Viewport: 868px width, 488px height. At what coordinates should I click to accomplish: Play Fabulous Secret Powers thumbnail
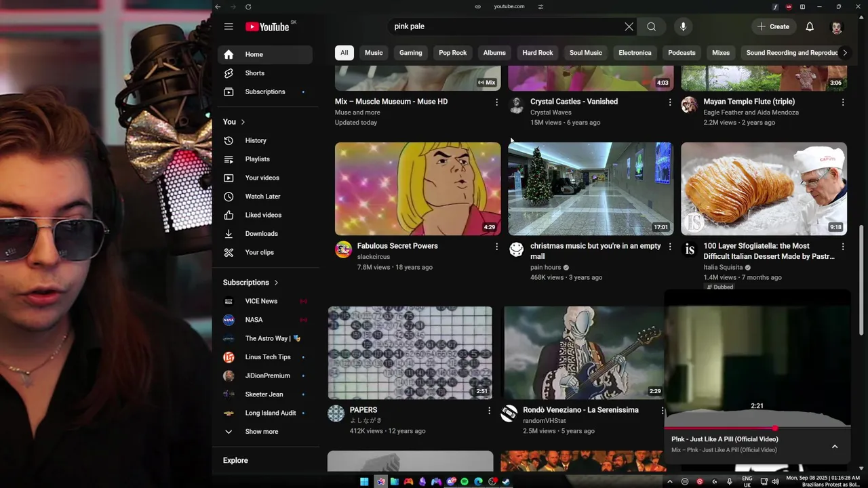click(418, 188)
